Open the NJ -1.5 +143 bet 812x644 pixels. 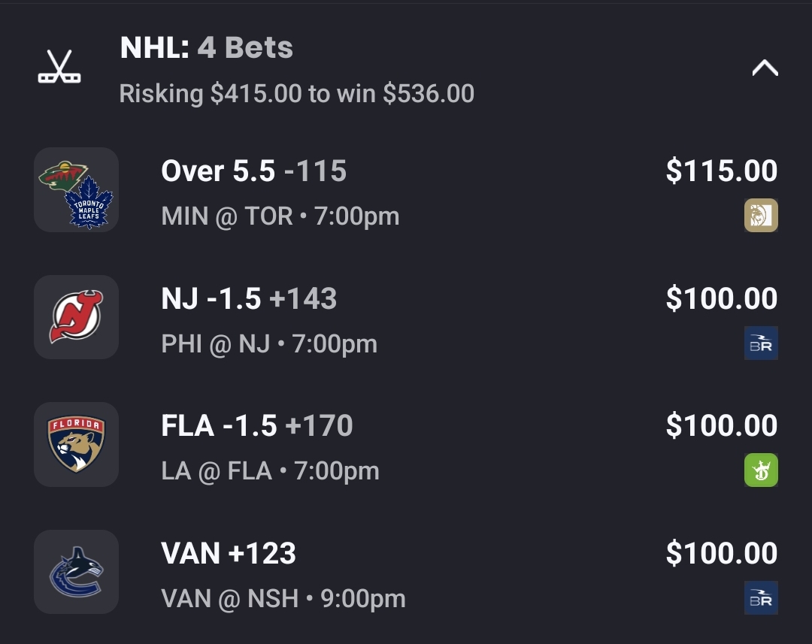(x=249, y=299)
